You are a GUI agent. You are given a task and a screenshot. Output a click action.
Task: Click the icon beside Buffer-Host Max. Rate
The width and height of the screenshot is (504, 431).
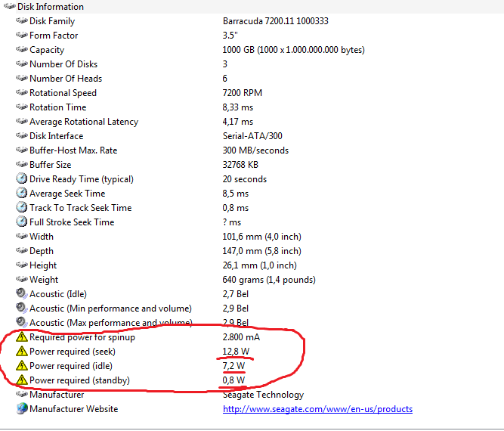(22, 150)
